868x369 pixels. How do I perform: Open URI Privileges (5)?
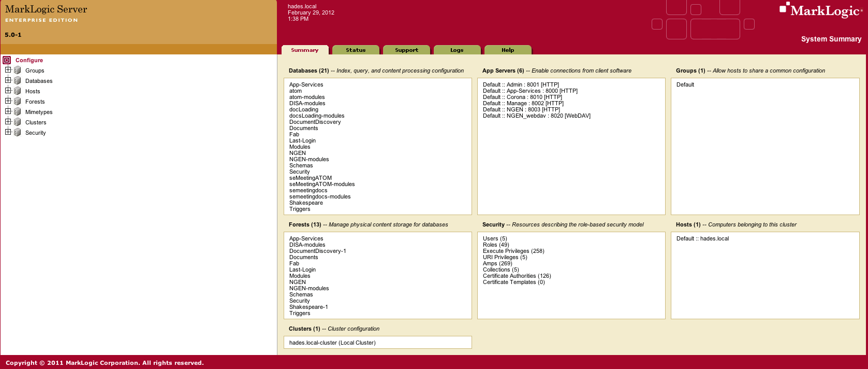(x=505, y=257)
